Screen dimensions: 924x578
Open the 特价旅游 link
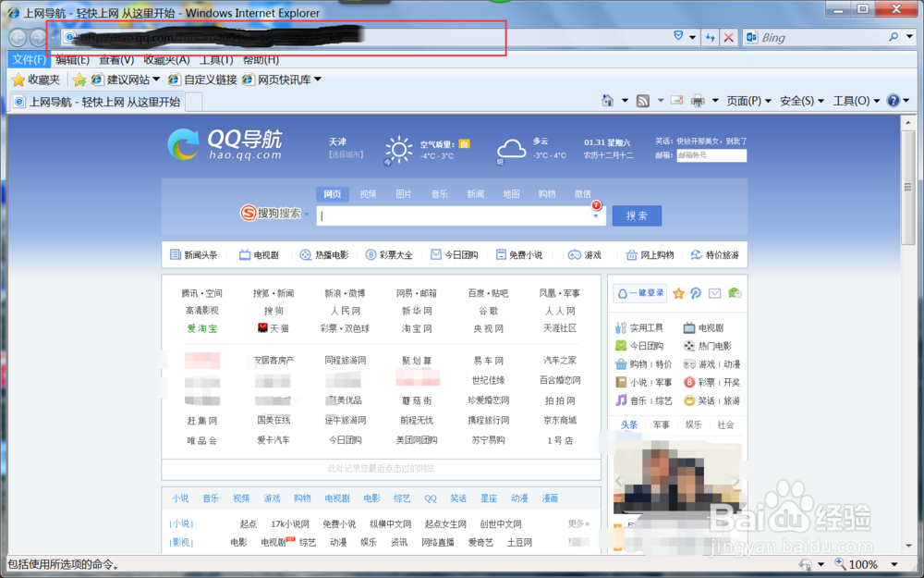click(x=715, y=255)
